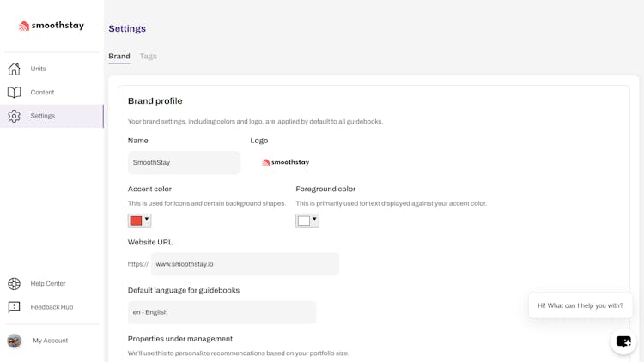Switch to the Tags tab
644x362 pixels.
(149, 57)
